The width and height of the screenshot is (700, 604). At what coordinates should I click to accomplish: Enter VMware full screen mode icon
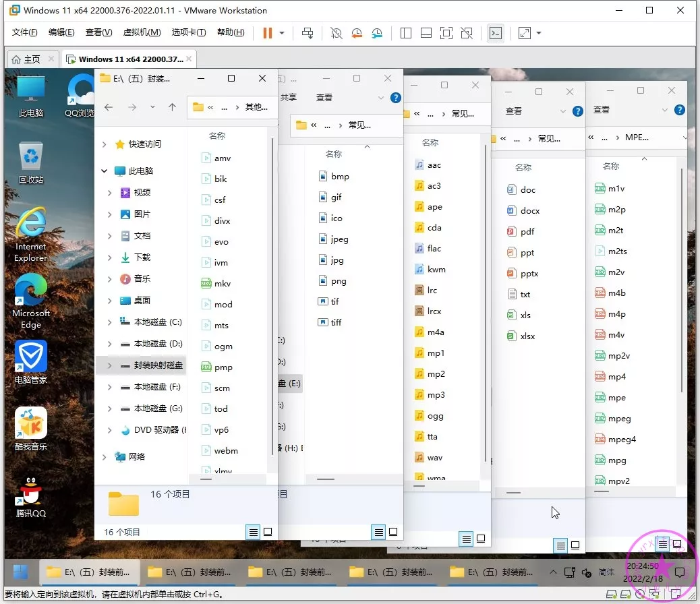446,33
